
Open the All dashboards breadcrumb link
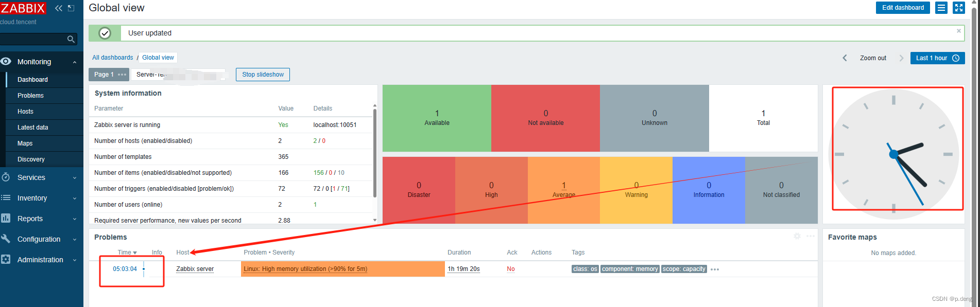(112, 58)
